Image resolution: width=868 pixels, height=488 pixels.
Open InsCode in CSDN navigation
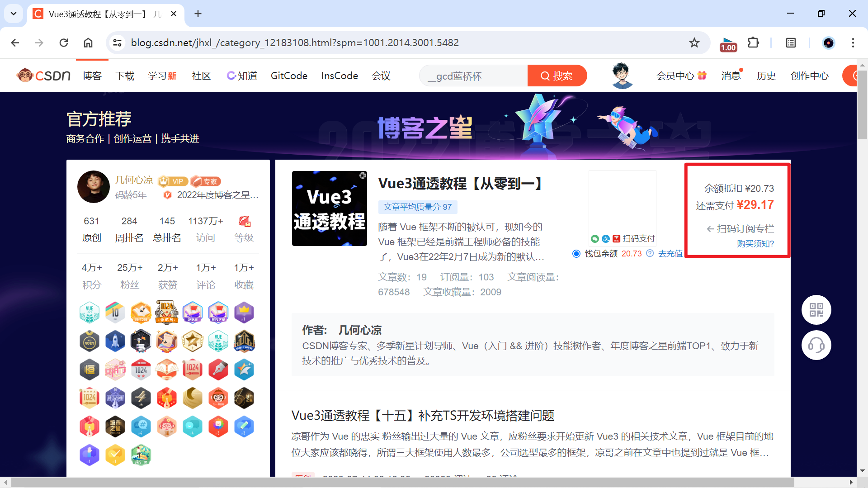tap(340, 76)
